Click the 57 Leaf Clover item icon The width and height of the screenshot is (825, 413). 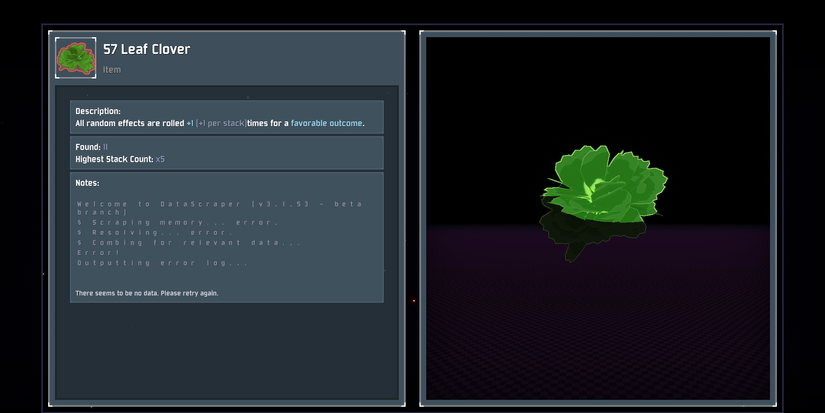coord(74,58)
